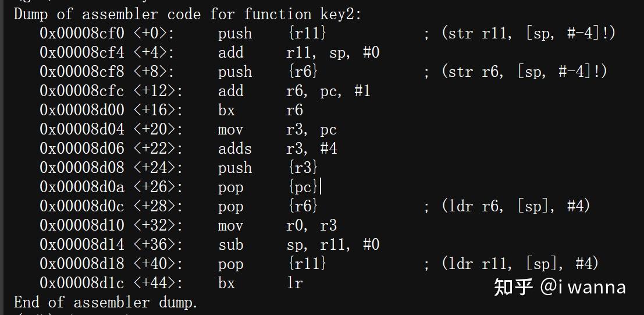Click the comment '(ldr r11, [sp], #4)'

coord(520,264)
